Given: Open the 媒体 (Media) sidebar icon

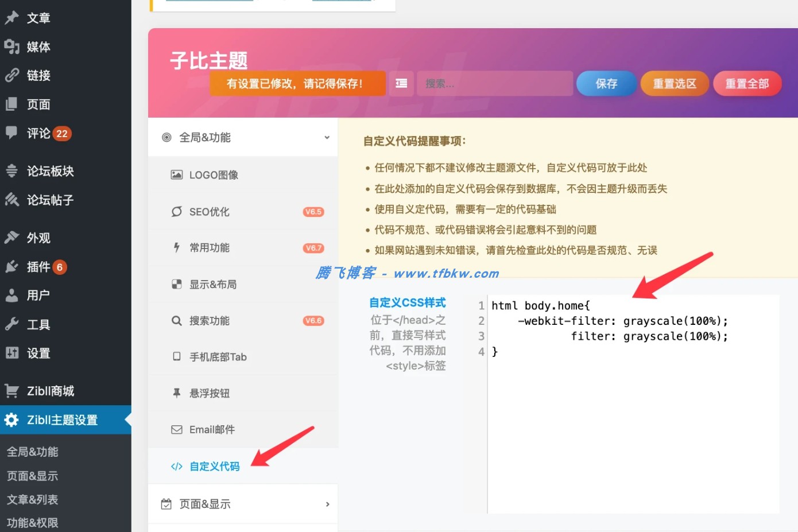Looking at the screenshot, I should (x=12, y=46).
